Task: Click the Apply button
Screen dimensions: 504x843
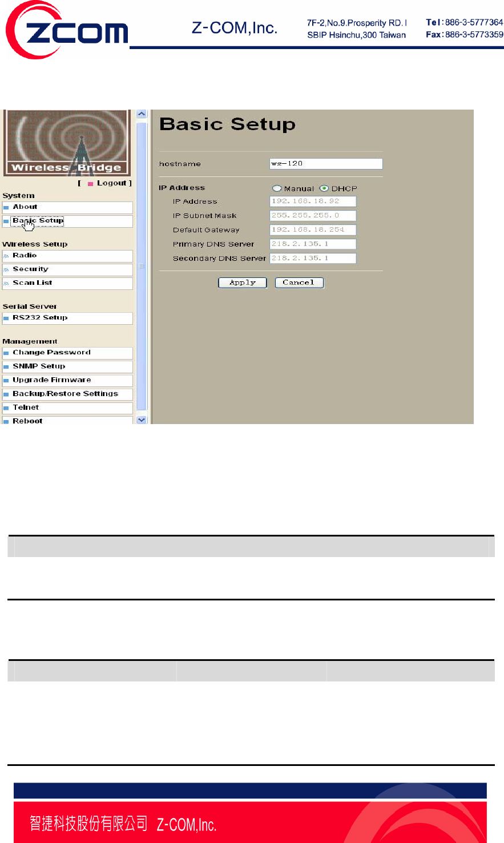Action: [x=243, y=283]
